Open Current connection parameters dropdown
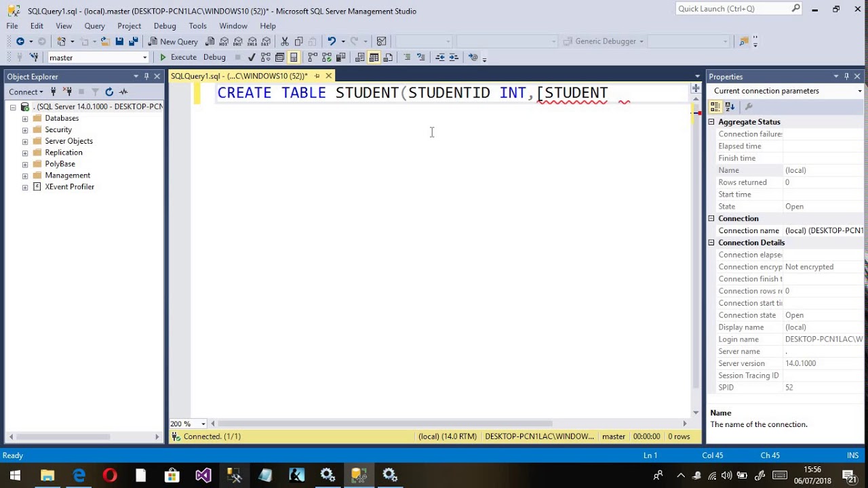 [x=859, y=91]
